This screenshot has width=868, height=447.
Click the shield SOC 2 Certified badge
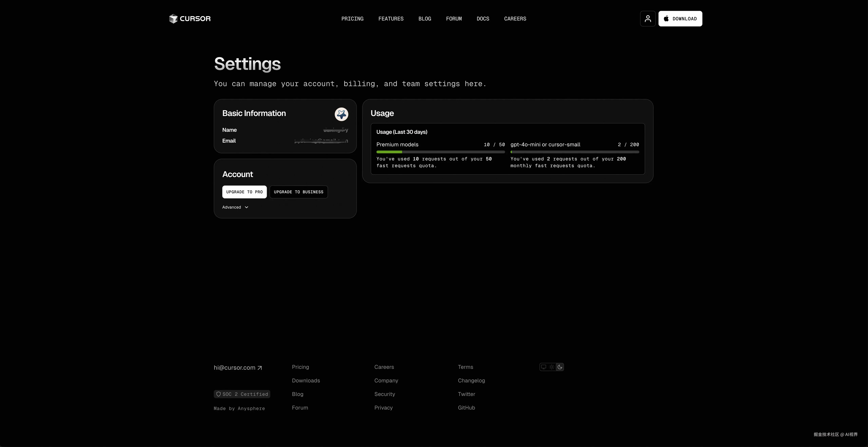point(242,394)
